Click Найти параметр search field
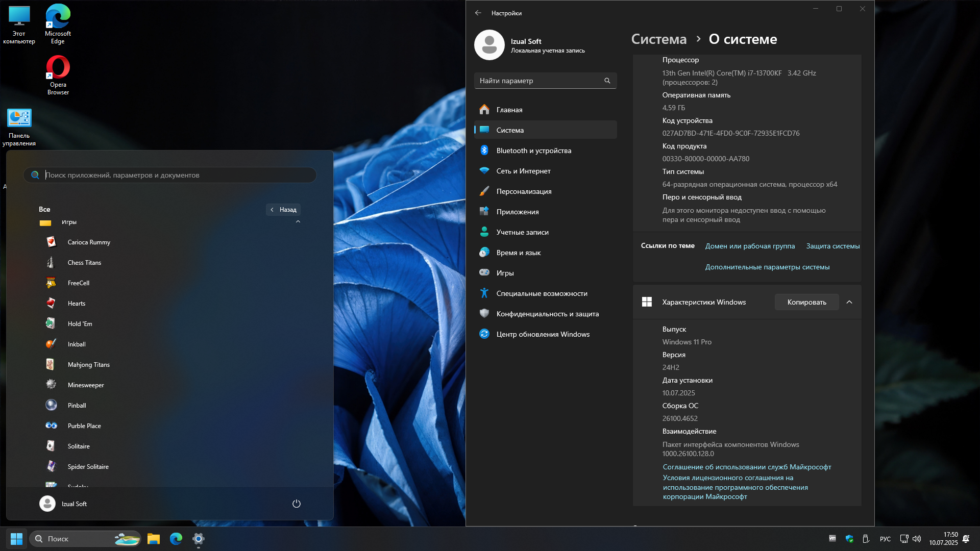 [x=545, y=81]
